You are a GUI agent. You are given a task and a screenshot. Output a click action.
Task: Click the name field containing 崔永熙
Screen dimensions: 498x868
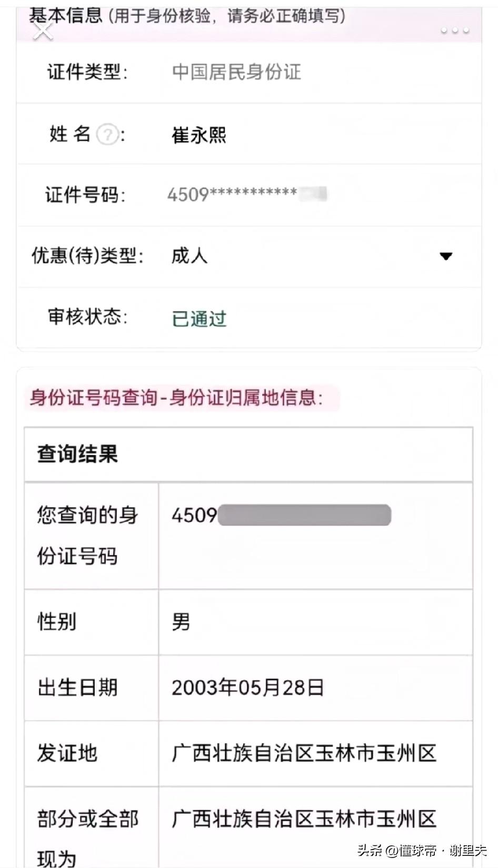199,135
